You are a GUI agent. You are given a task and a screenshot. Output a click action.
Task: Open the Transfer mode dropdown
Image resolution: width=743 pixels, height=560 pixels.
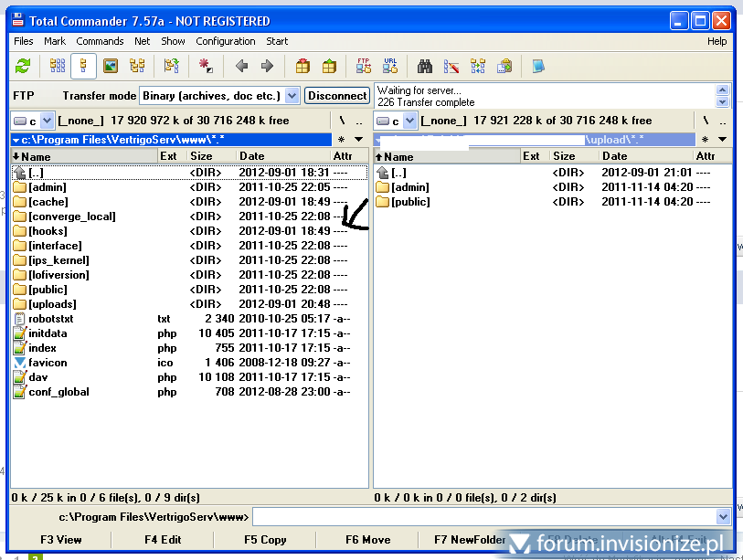pos(292,95)
